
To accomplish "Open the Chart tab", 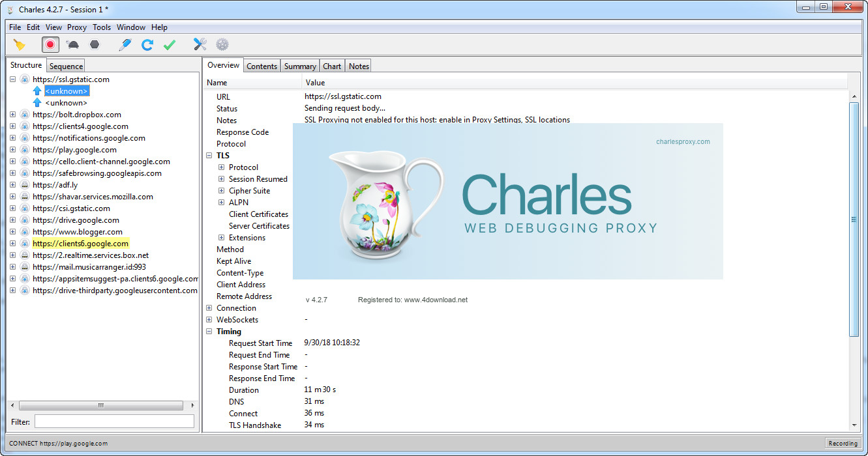I will point(332,66).
